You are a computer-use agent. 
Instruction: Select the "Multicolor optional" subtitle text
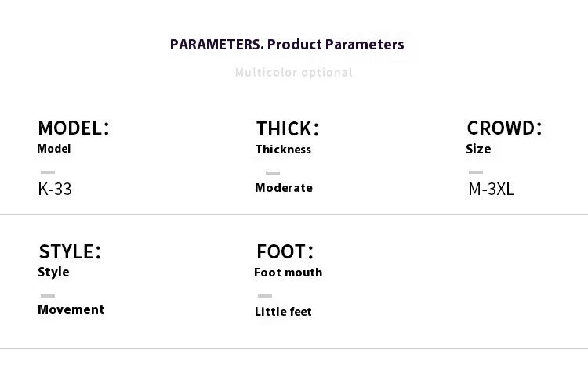(294, 73)
